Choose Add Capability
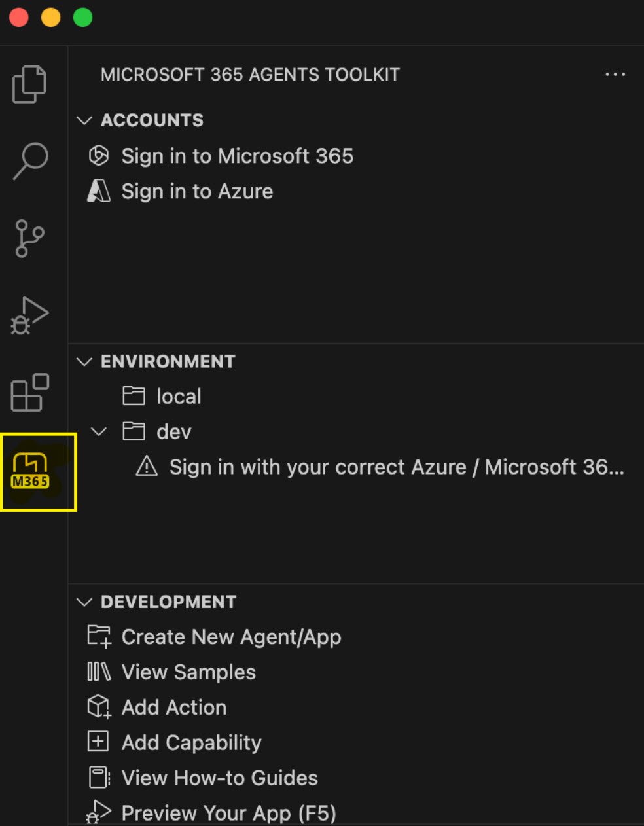This screenshot has width=644, height=826. point(191,743)
